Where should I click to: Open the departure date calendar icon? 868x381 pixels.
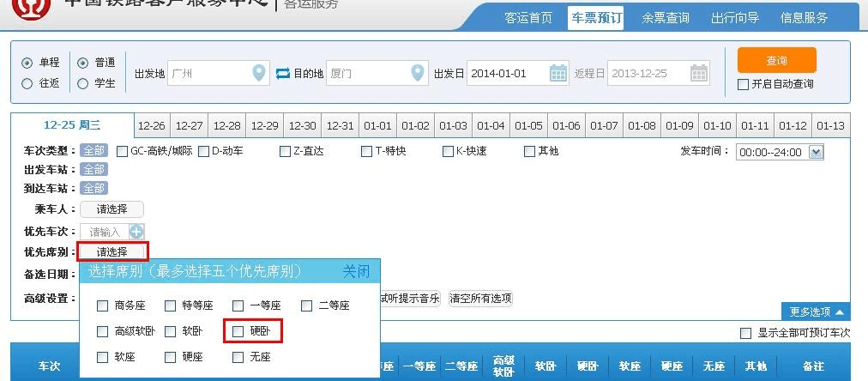558,74
